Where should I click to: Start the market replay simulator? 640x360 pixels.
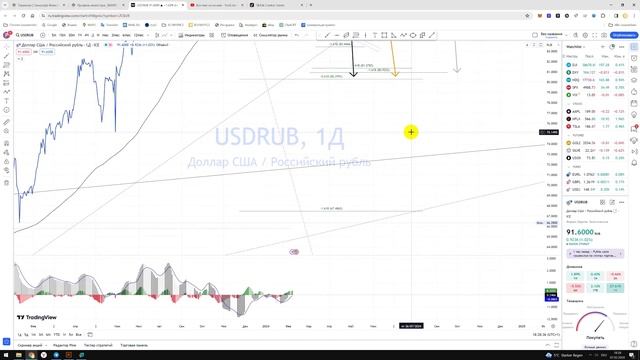[270, 36]
